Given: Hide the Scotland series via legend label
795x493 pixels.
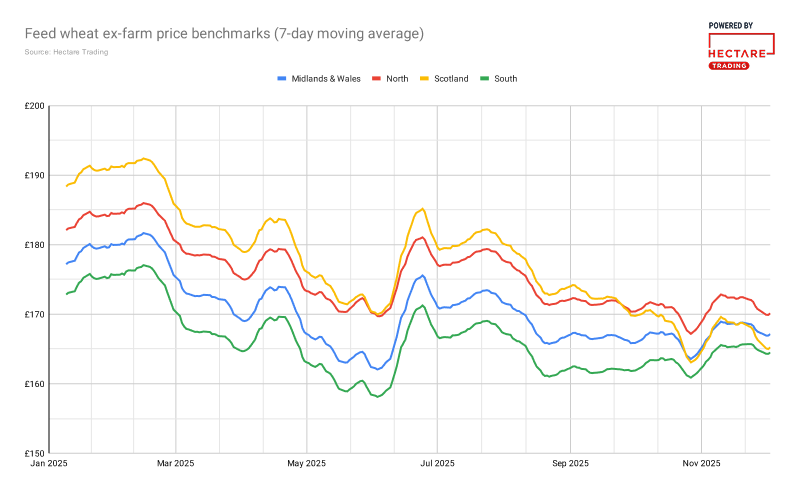Looking at the screenshot, I should point(450,78).
